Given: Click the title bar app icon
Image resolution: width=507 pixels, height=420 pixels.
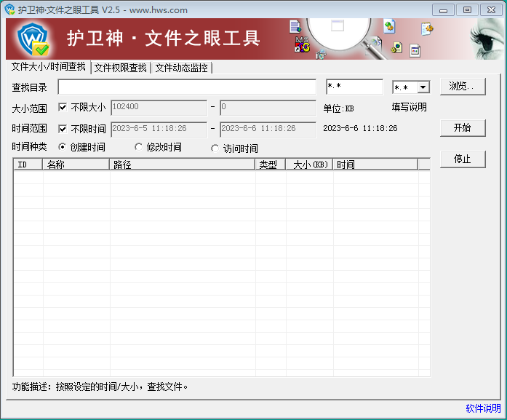Looking at the screenshot, I should pos(9,9).
